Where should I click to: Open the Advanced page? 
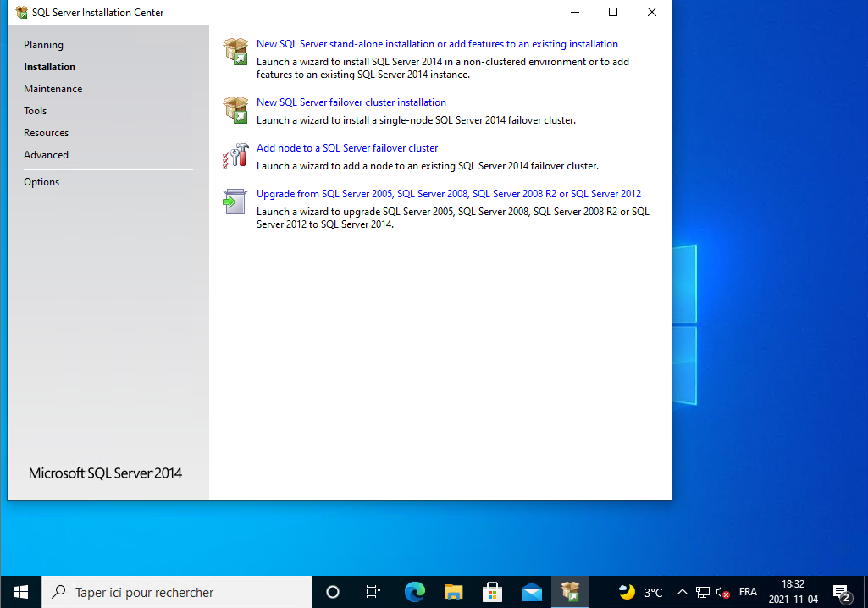pyautogui.click(x=46, y=155)
